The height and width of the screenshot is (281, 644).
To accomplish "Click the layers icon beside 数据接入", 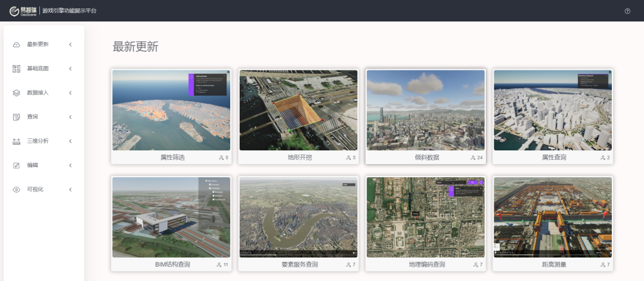I will (17, 93).
